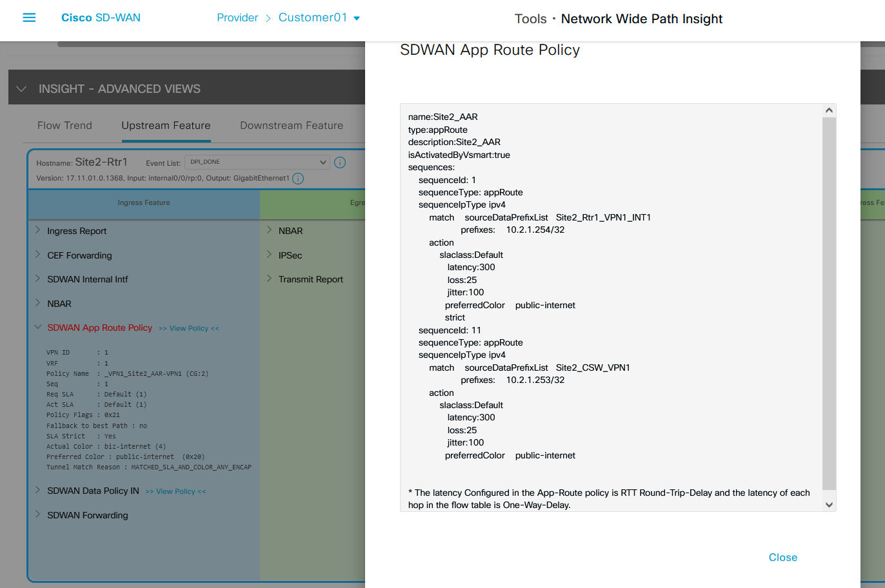The height and width of the screenshot is (588, 885).
Task: Switch to the Flow Trend tab
Action: 65,125
